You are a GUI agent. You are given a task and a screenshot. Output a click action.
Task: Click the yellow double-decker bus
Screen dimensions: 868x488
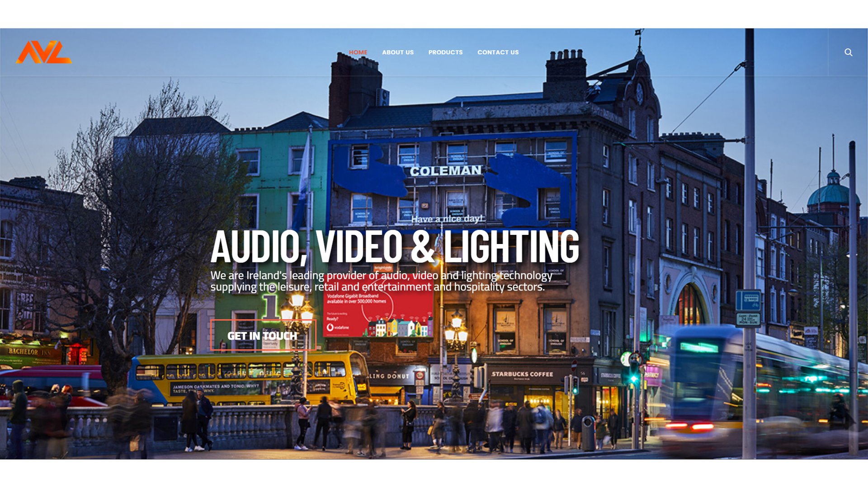[x=249, y=378]
